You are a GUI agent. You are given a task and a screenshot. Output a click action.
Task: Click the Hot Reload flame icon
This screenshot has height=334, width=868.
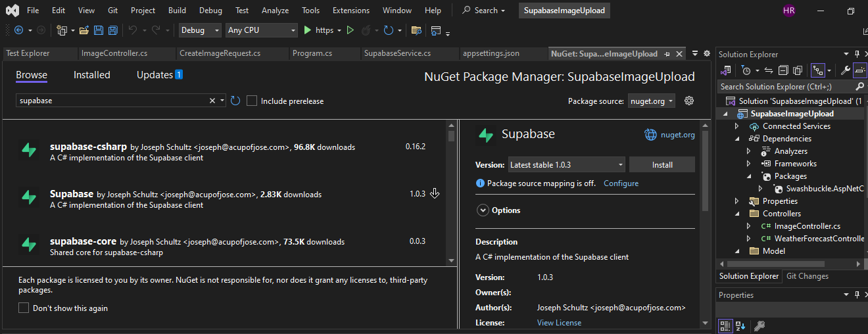click(366, 30)
